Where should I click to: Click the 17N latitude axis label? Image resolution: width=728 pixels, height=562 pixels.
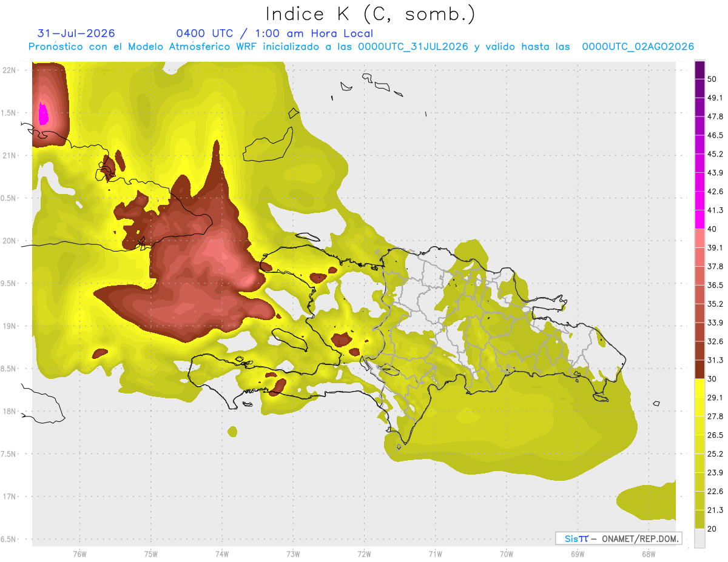point(10,497)
